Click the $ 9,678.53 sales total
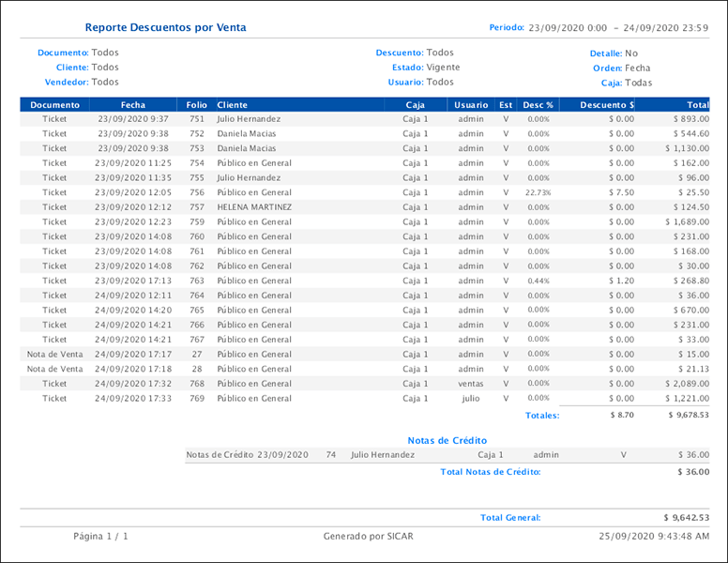Viewport: 728px width, 563px height. coord(689,415)
